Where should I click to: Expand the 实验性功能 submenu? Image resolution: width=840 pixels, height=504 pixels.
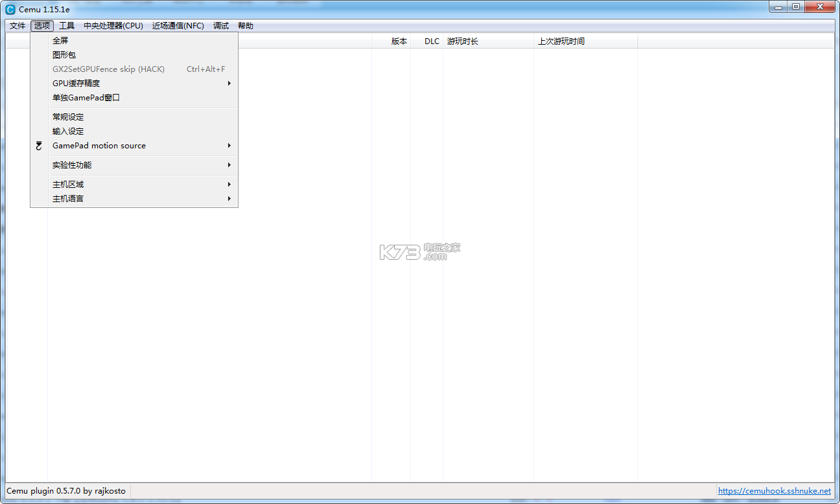(x=134, y=165)
